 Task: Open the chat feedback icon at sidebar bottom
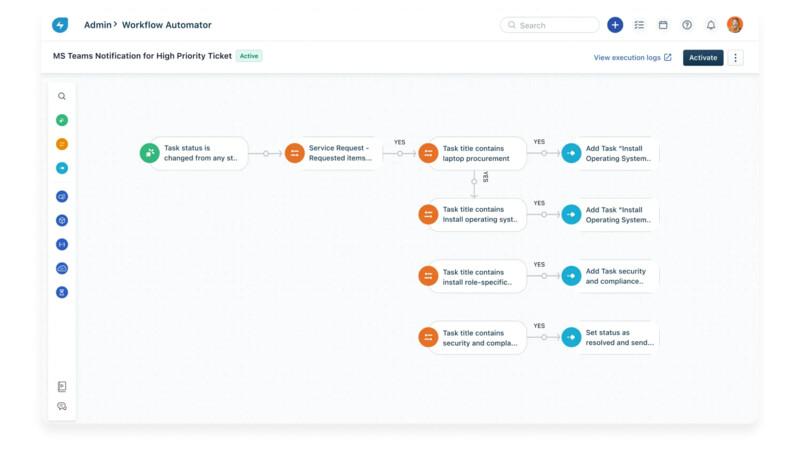62,407
